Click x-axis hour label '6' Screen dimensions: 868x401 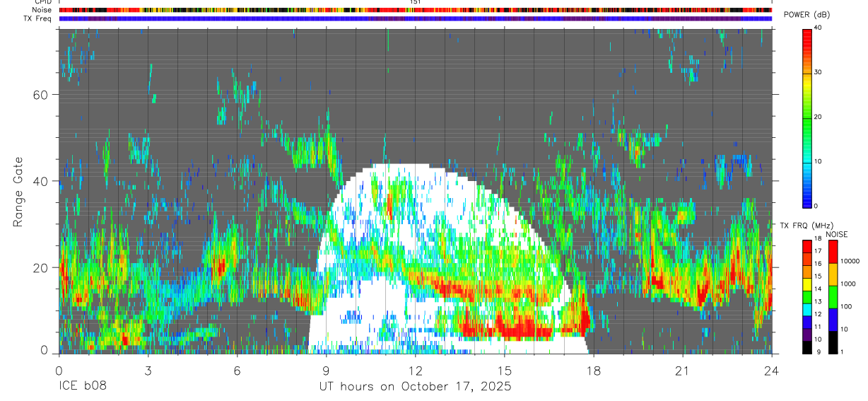tap(237, 371)
